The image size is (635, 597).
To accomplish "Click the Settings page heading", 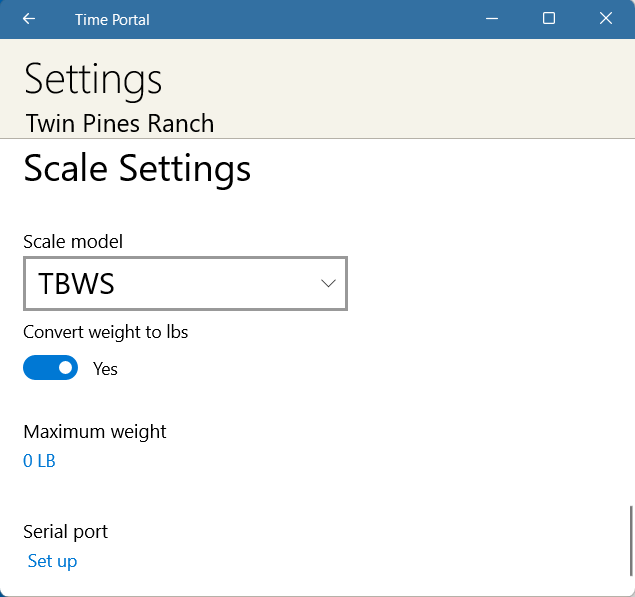I will coord(93,79).
